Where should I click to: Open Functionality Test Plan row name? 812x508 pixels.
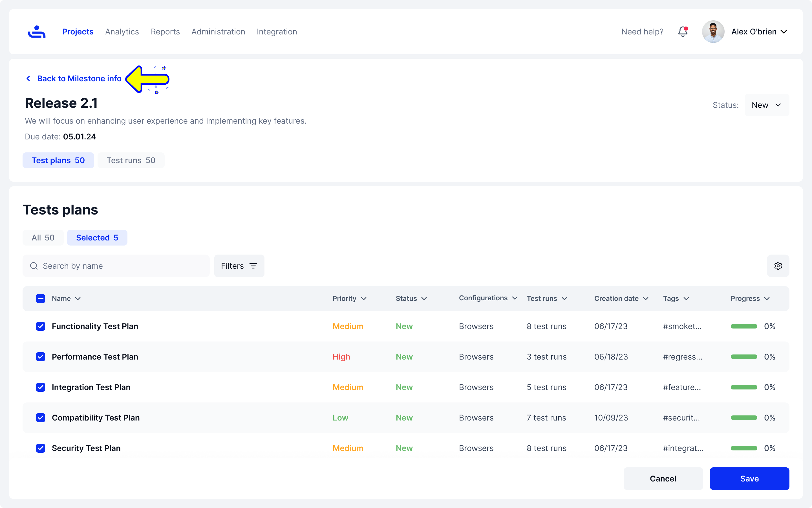coord(95,326)
